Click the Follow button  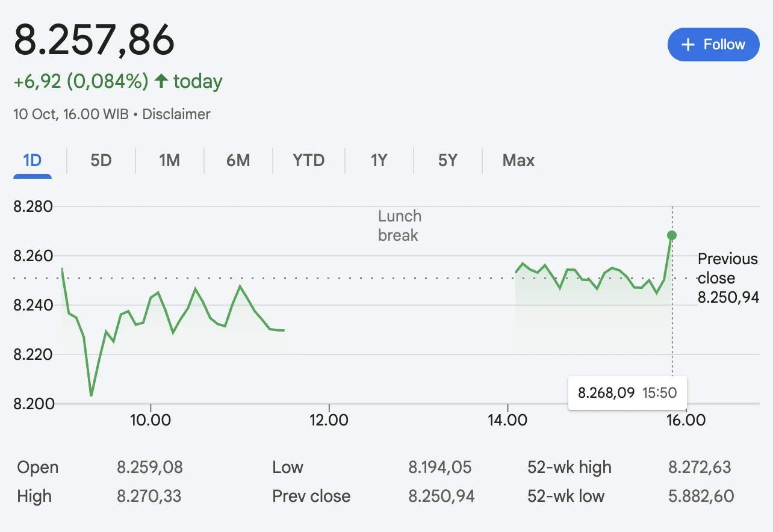[x=713, y=44]
